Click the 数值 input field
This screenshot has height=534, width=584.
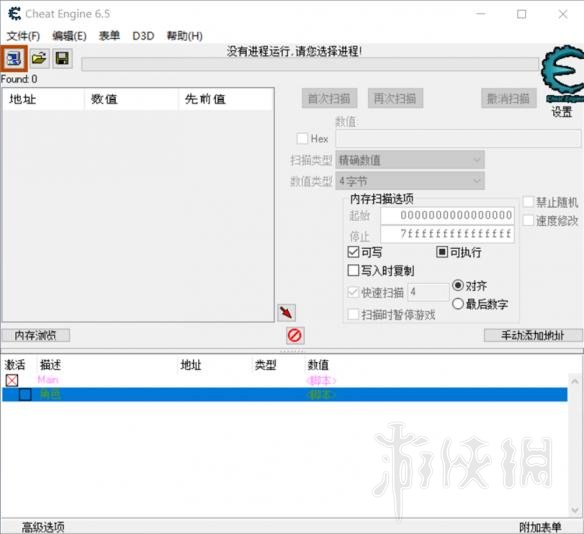(458, 139)
